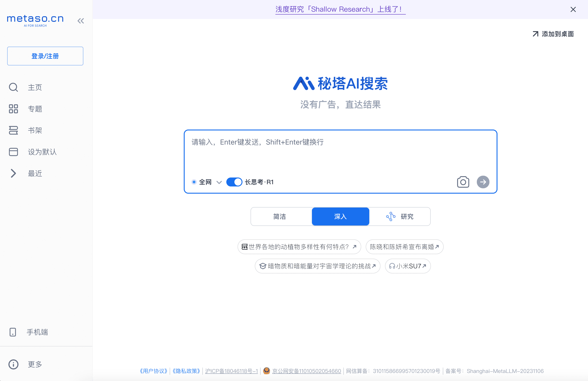Click the 更多 info icon

(13, 364)
